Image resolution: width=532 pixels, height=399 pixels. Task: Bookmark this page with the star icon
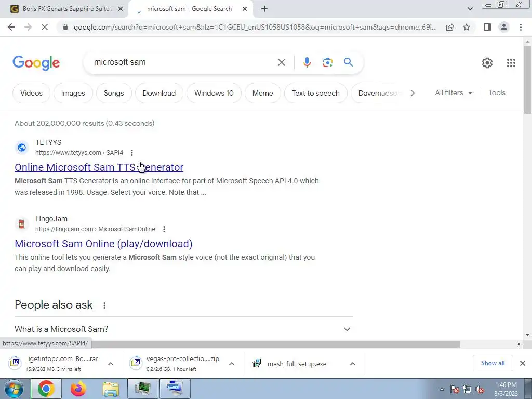(x=467, y=27)
